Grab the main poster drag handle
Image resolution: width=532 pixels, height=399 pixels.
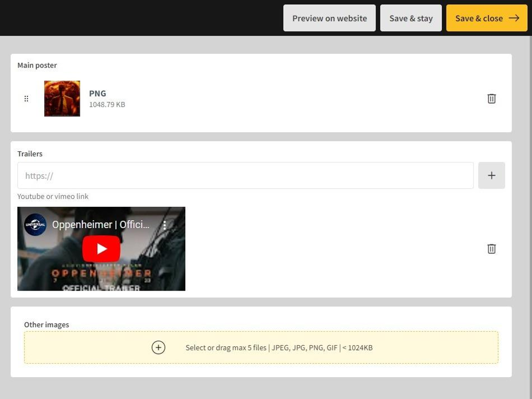26,98
